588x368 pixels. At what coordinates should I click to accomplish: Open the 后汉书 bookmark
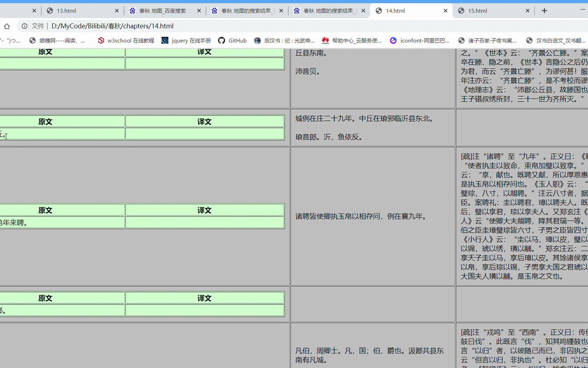(284, 40)
